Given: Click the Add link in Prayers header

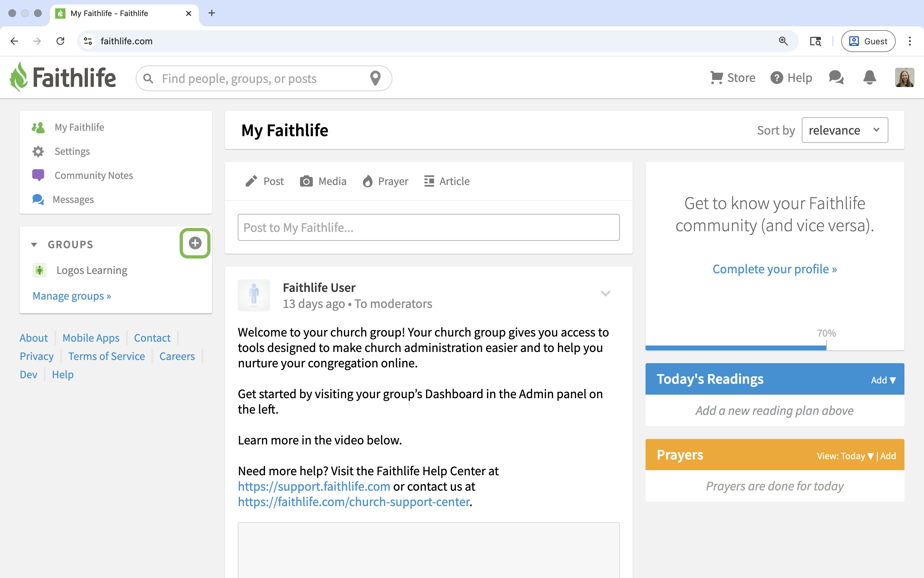Looking at the screenshot, I should [x=888, y=456].
